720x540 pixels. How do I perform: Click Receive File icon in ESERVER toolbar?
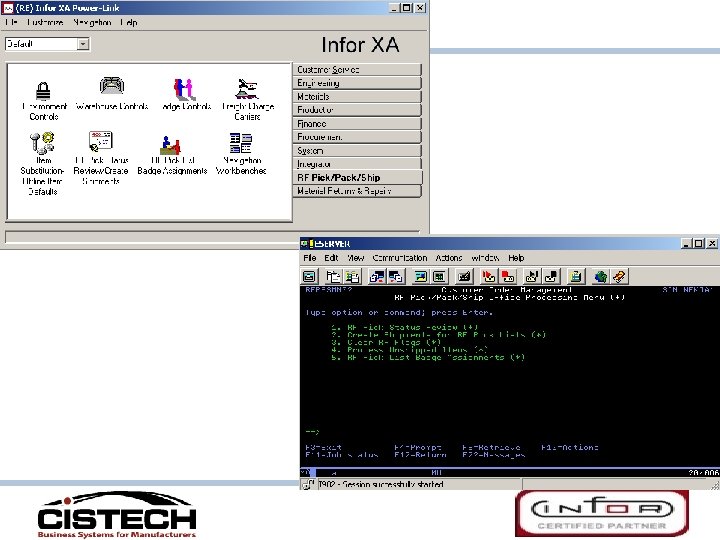pyautogui.click(x=396, y=276)
